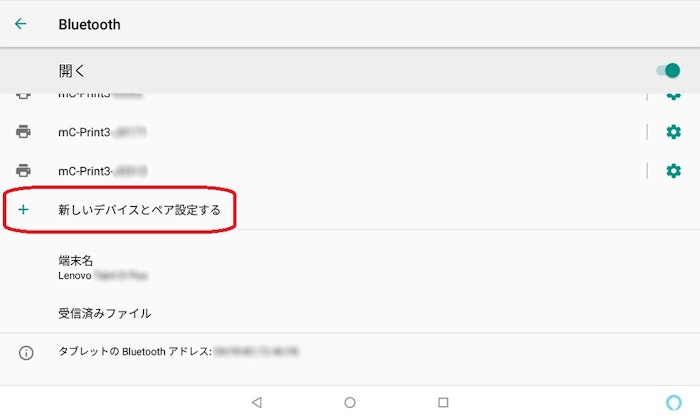
Task: Tap printer icon of third mC-Print3 entry
Action: 23,170
